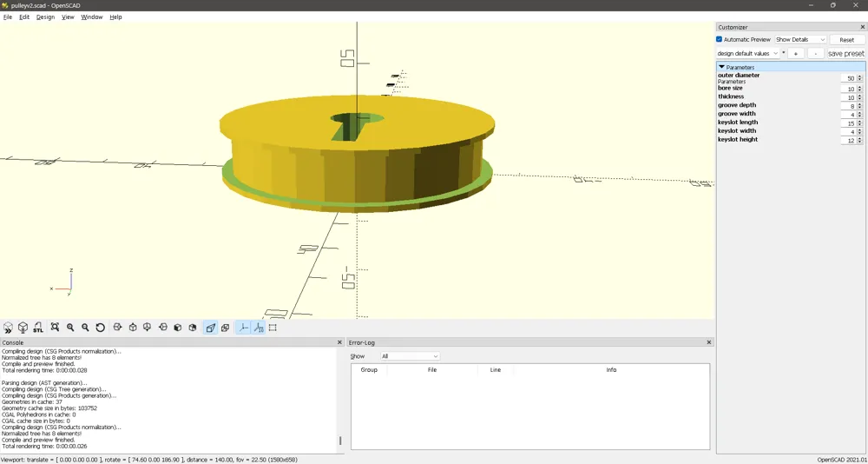Click the Info column header in Error-Log
This screenshot has width=868, height=464.
(x=611, y=370)
